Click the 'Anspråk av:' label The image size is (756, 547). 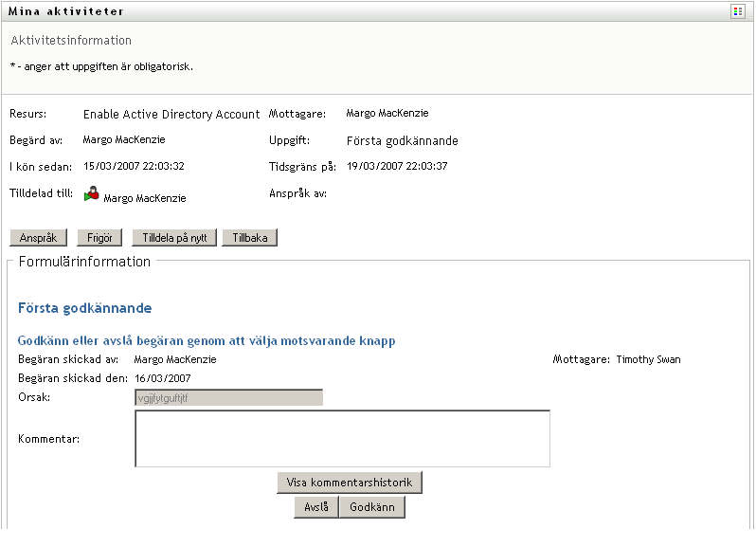coord(297,193)
